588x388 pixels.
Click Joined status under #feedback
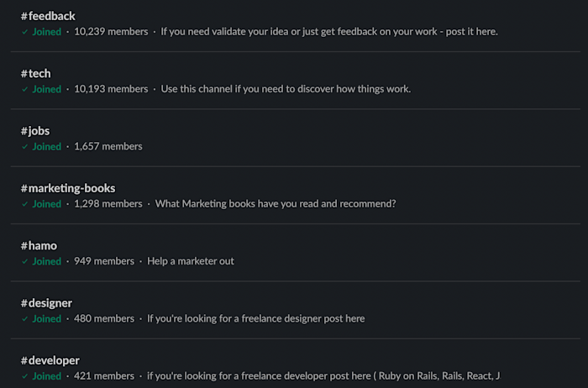[x=47, y=32]
